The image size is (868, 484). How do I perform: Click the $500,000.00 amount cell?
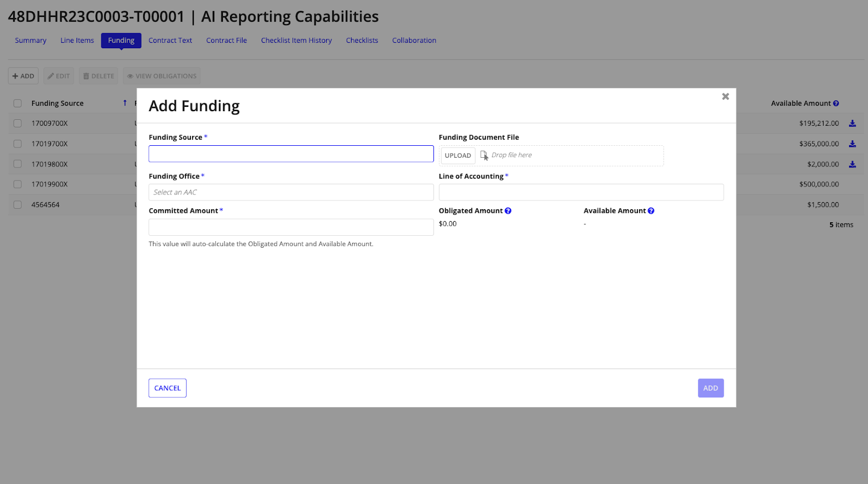click(819, 184)
